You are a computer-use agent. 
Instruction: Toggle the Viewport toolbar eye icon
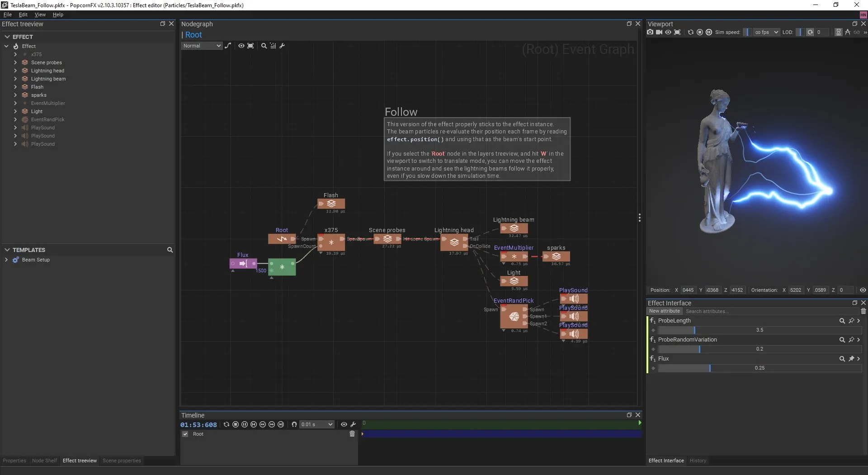[668, 32]
